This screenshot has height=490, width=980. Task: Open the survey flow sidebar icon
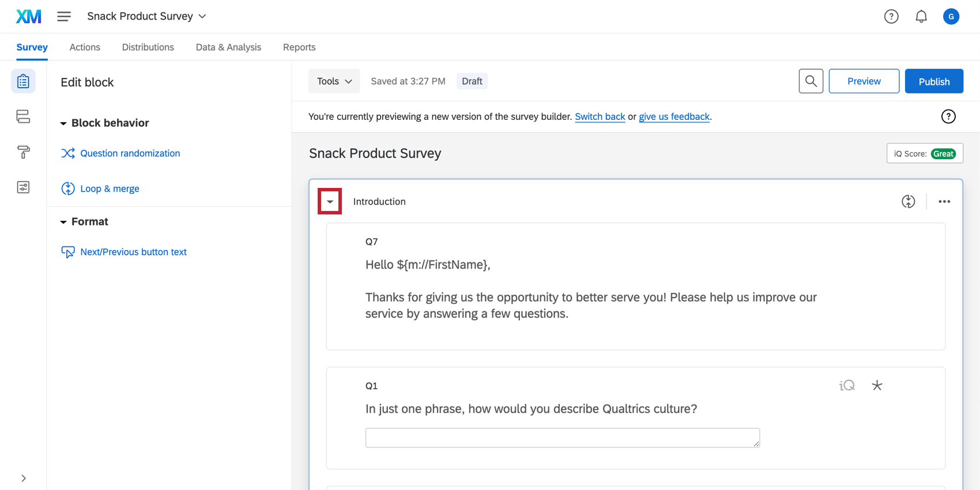[x=23, y=116]
